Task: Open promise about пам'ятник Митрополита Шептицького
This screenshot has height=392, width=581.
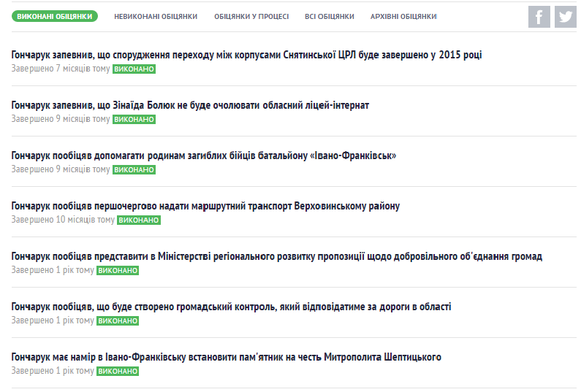Action: 226,357
